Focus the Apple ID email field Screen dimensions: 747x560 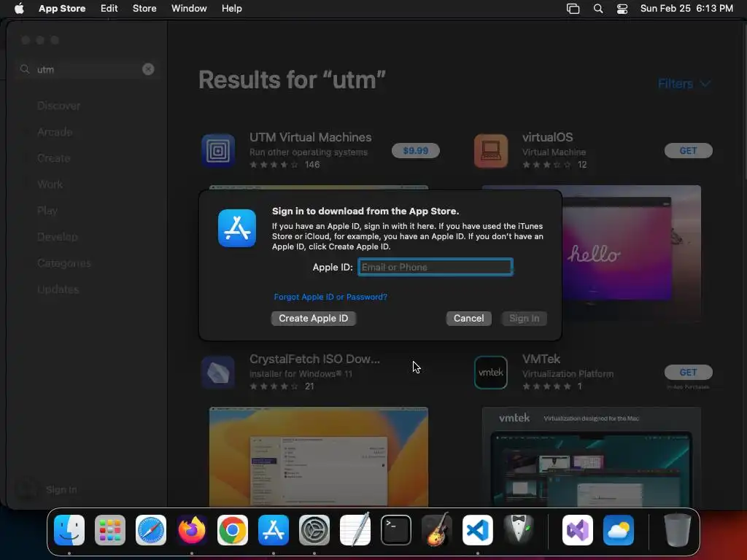(x=436, y=267)
